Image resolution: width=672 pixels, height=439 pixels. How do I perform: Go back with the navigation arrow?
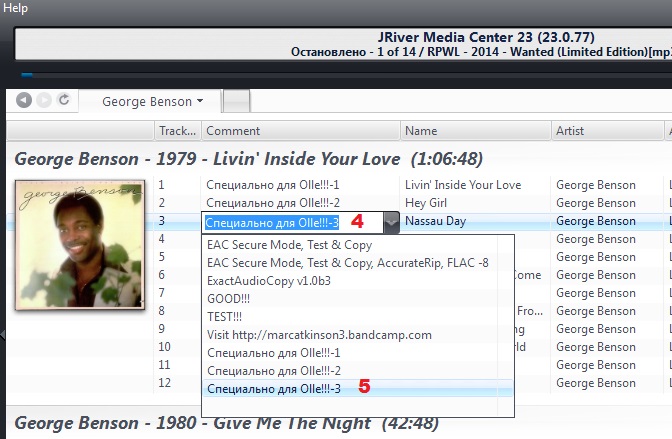coord(24,100)
